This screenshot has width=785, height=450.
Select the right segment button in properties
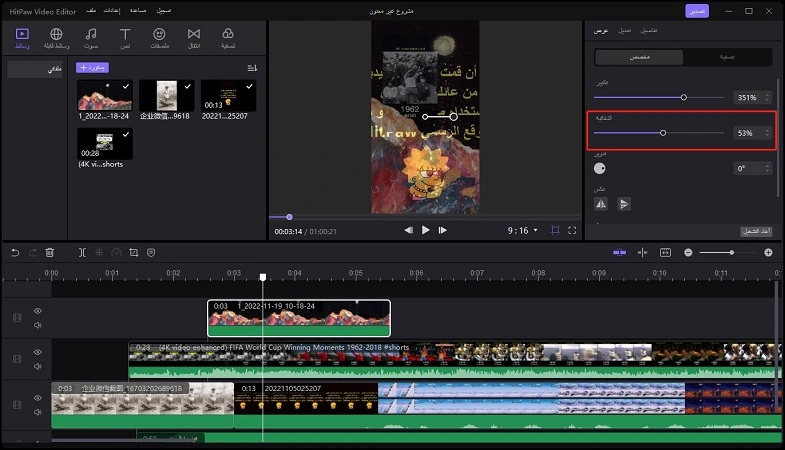pos(727,57)
